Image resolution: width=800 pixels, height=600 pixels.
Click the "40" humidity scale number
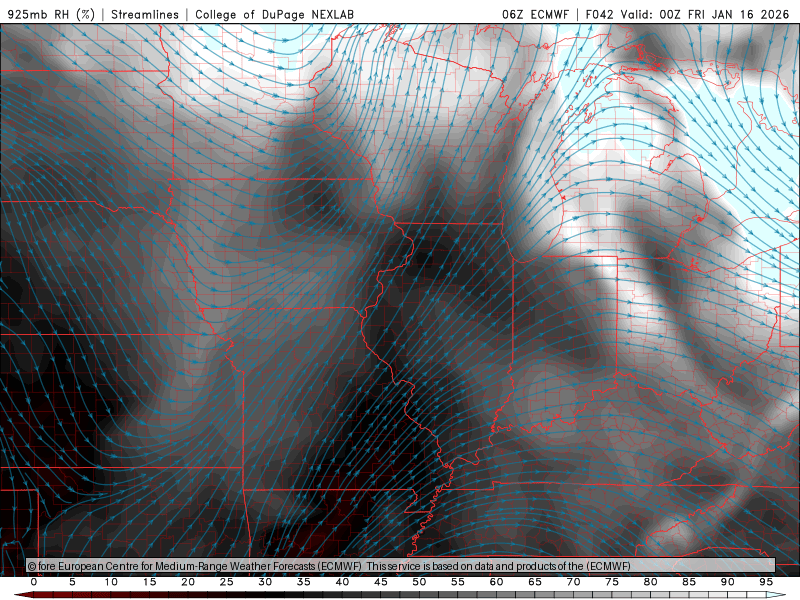[342, 582]
